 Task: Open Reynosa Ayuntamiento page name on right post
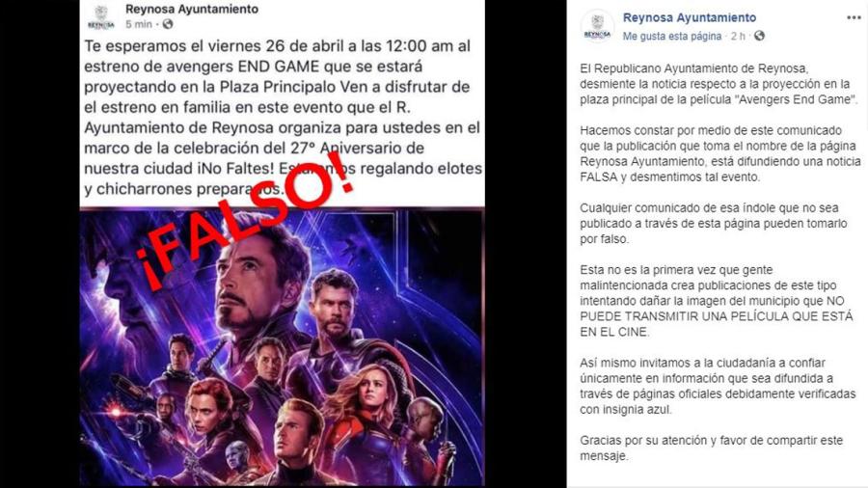690,17
